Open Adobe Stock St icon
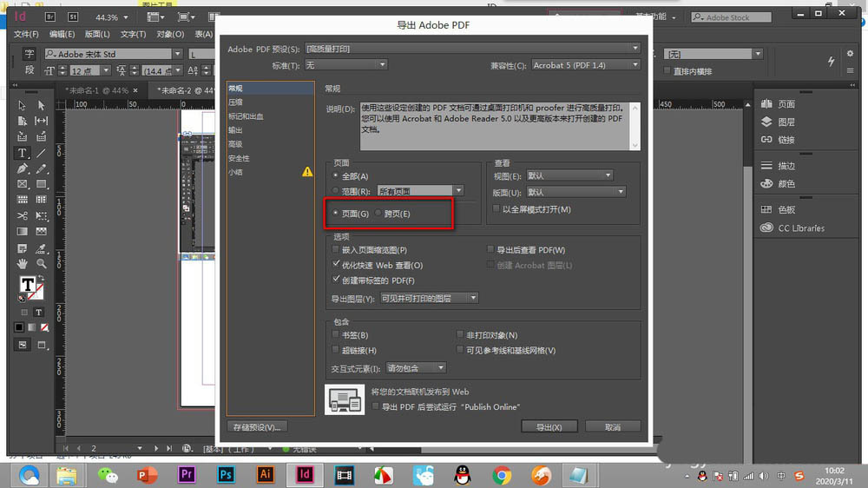Viewport: 868px width, 488px height. tap(73, 17)
